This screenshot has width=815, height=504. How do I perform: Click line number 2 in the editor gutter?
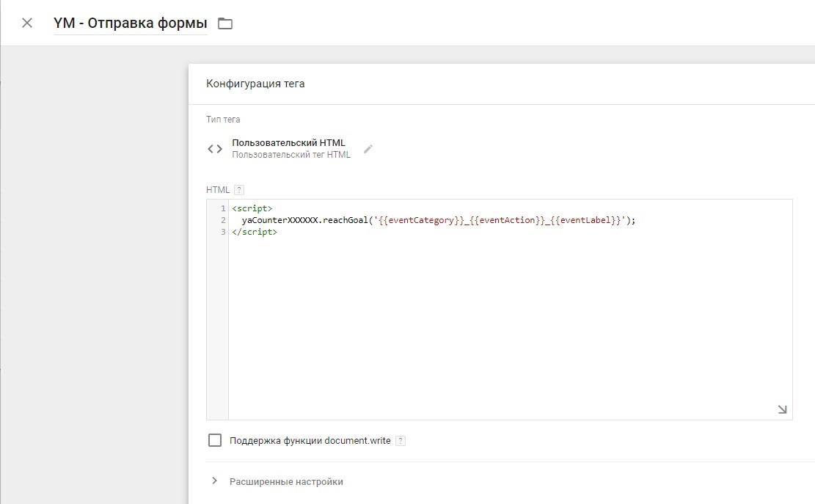click(223, 220)
